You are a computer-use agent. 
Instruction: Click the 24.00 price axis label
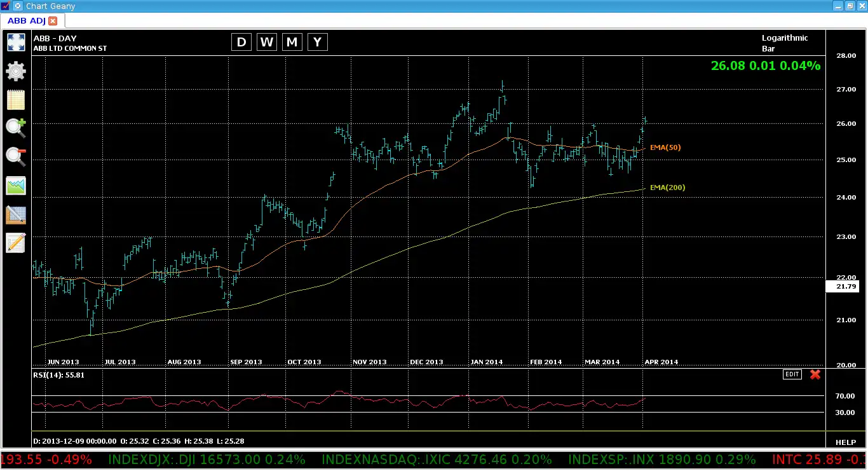(846, 198)
